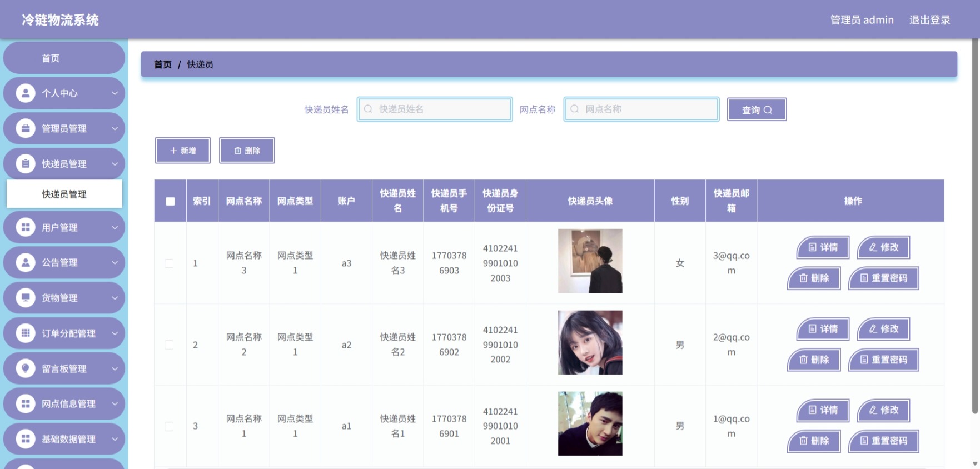
Task: Open the avatar photo of courier a2
Action: (x=590, y=342)
